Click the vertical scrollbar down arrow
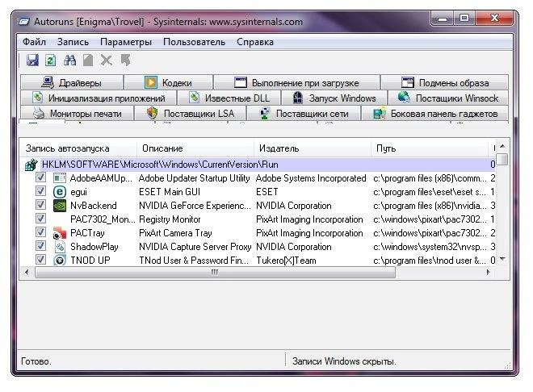Image resolution: width=533 pixels, height=392 pixels. (x=502, y=259)
